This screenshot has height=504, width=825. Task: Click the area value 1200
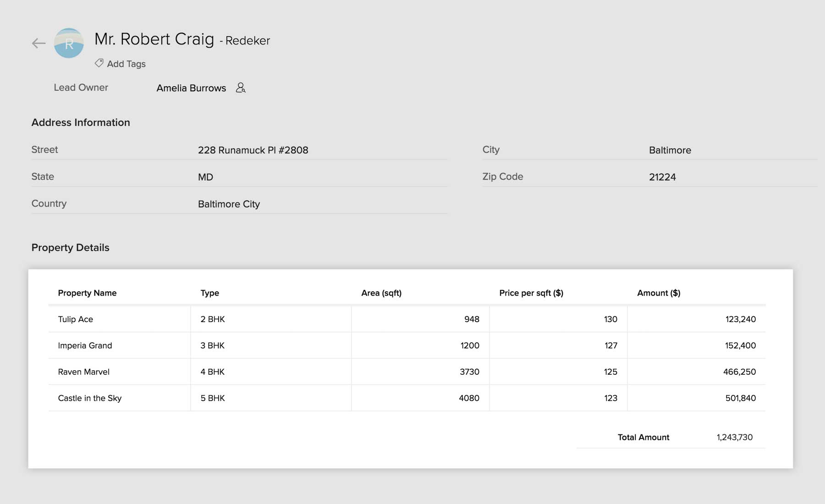470,345
